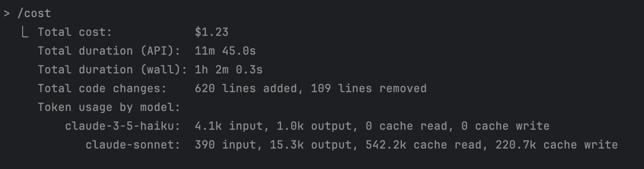Click the prompt arrow before /cost

[x=7, y=13]
